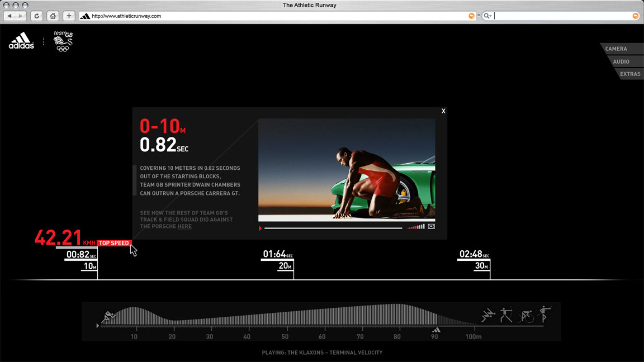Click the 100m label on the distance scale
644x362 pixels.
473,336
